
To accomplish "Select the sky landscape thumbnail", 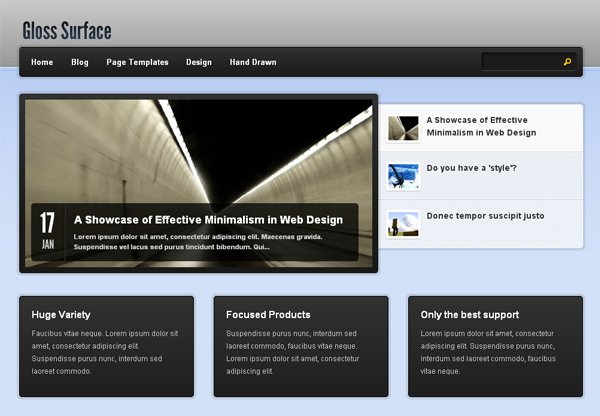I will 403,224.
